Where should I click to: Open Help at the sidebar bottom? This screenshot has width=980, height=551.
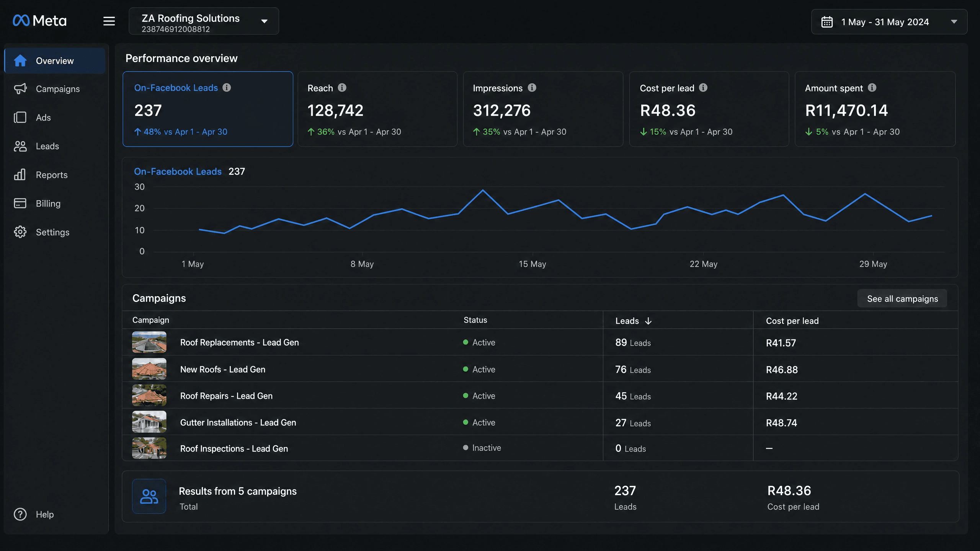(x=55, y=514)
